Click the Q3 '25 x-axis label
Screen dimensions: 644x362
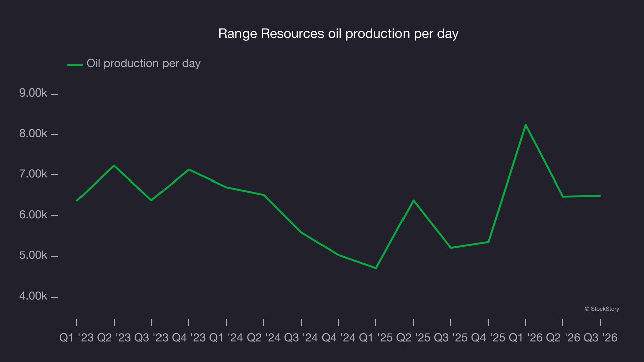pyautogui.click(x=451, y=338)
